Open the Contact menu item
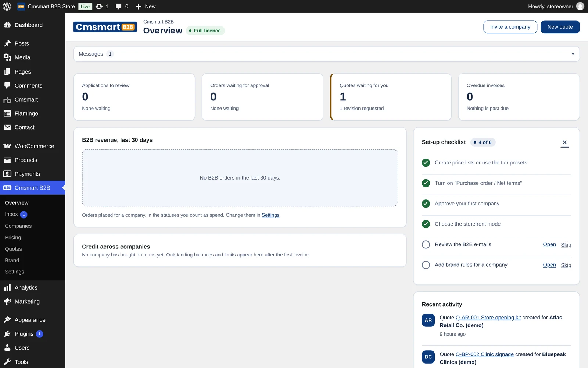Viewport: 588px width, 368px height. [x=33, y=127]
